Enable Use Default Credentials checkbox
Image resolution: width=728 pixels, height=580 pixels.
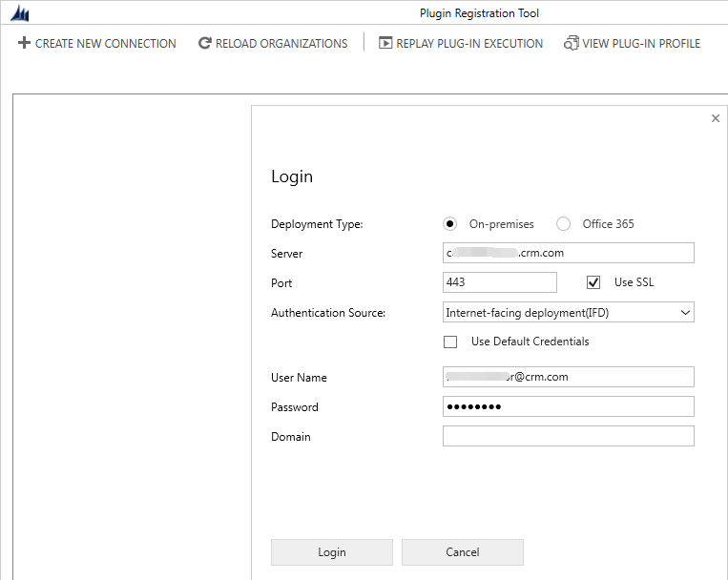click(450, 342)
